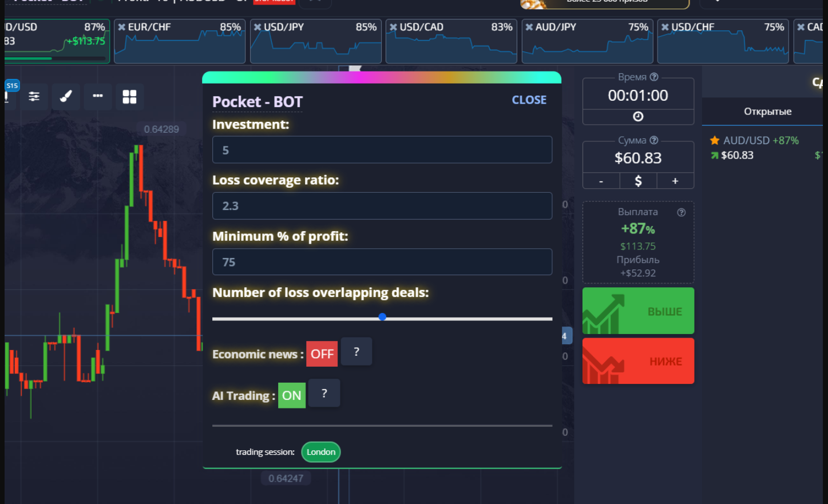
Task: Click the 0.64247 chart price label
Action: coord(286,478)
